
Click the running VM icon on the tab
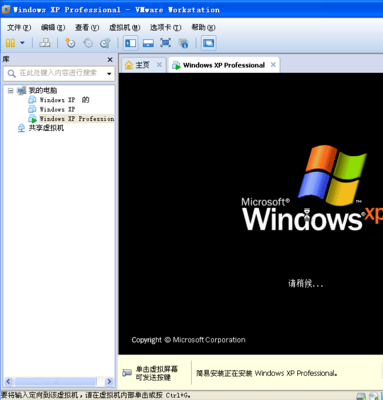point(176,65)
